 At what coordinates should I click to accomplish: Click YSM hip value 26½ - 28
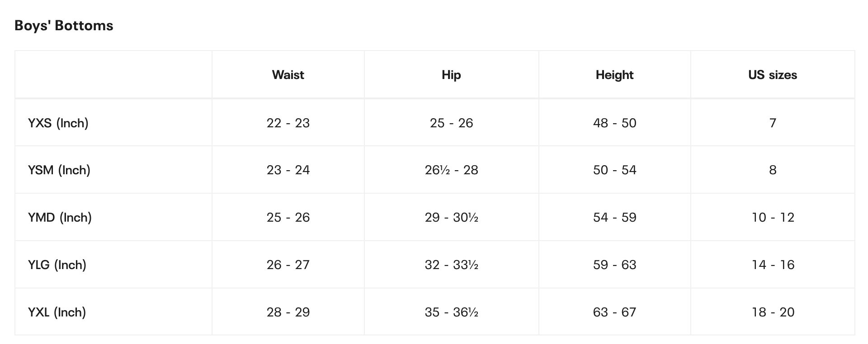click(x=451, y=170)
